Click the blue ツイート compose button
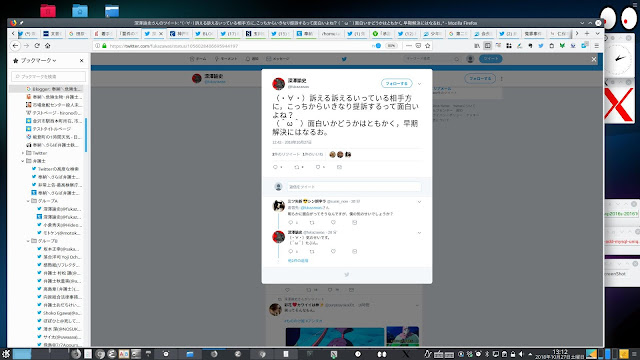This screenshot has width=640, height=360. (490, 59)
